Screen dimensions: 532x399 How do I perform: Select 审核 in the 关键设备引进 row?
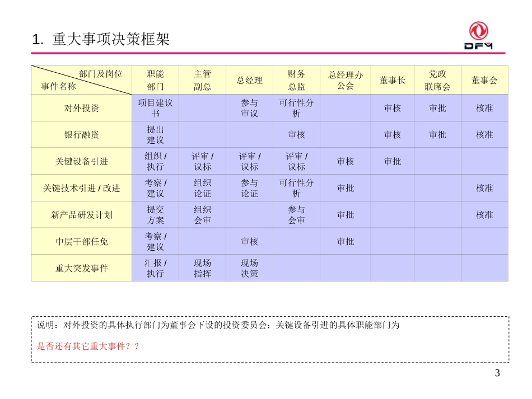[346, 161]
